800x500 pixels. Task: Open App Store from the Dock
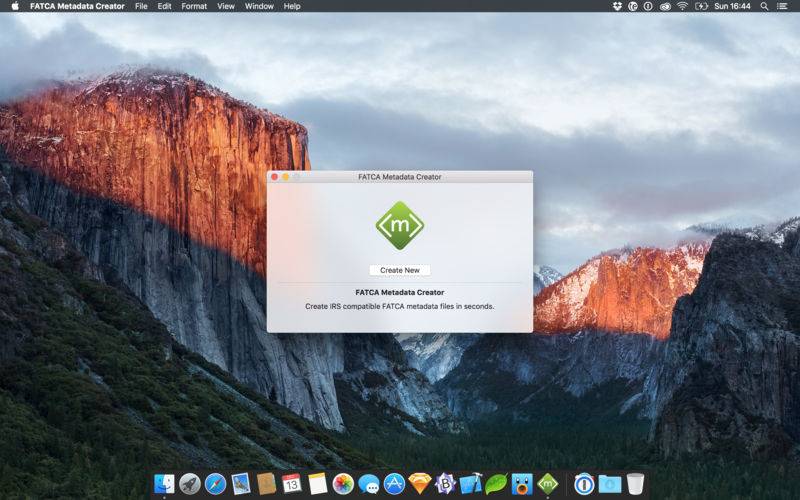pos(394,484)
